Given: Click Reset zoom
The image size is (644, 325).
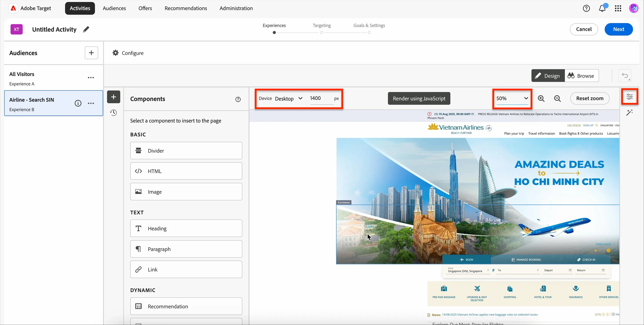Looking at the screenshot, I should coord(590,98).
